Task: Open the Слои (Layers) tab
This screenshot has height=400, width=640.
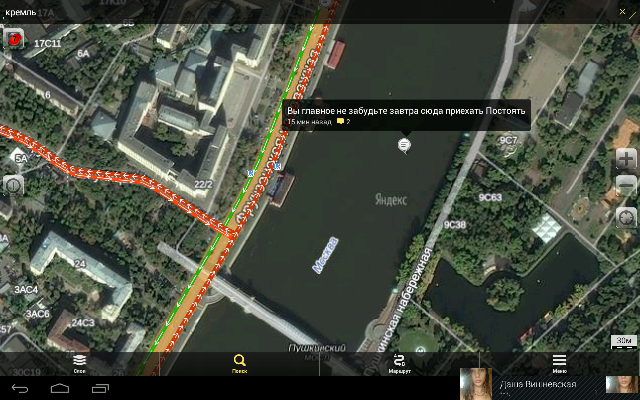Action: [x=79, y=363]
